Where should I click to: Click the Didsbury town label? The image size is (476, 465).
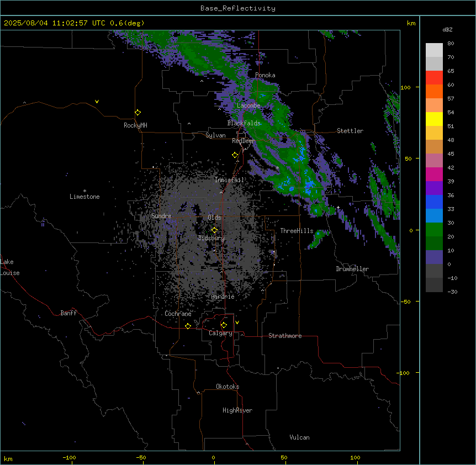tap(211, 238)
